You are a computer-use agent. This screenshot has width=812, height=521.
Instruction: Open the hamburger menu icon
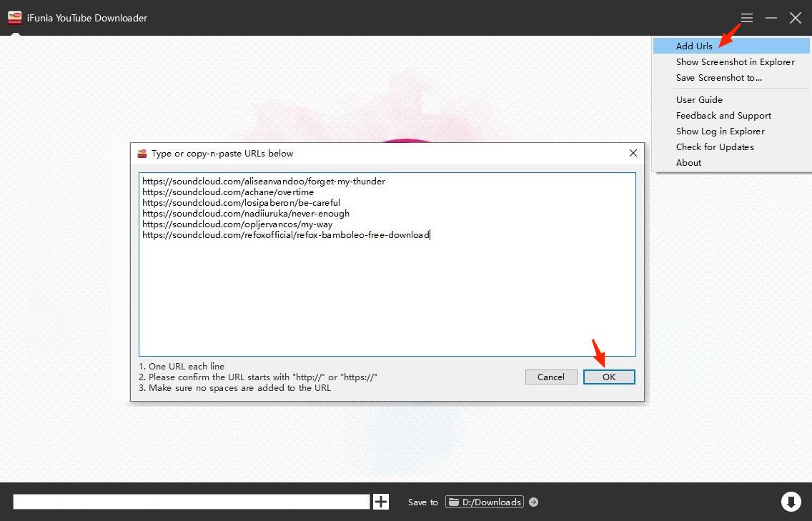(747, 18)
